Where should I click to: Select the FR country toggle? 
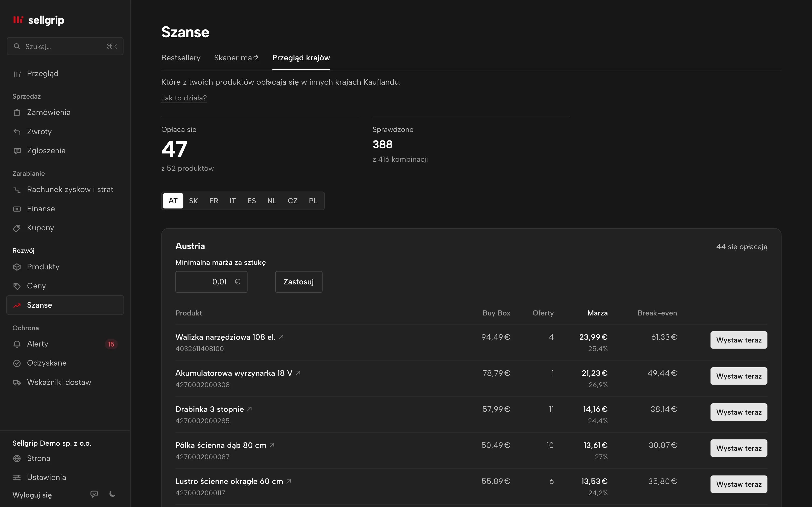(x=214, y=201)
